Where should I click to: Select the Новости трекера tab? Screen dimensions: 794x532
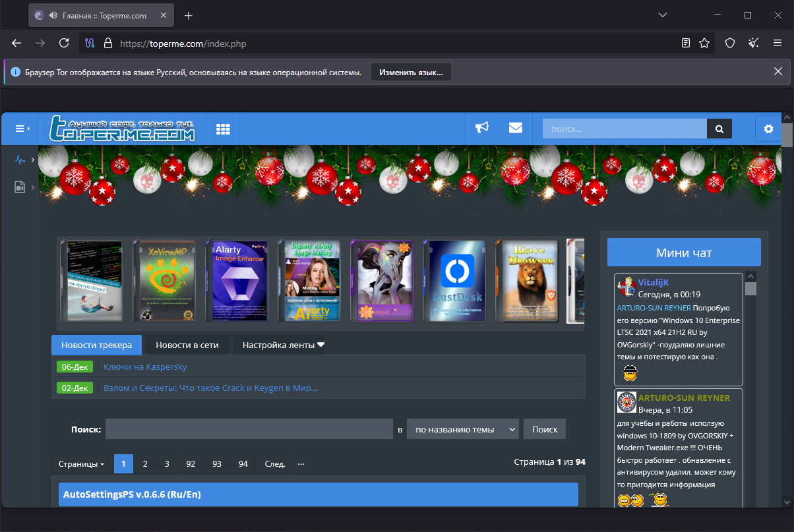click(96, 345)
